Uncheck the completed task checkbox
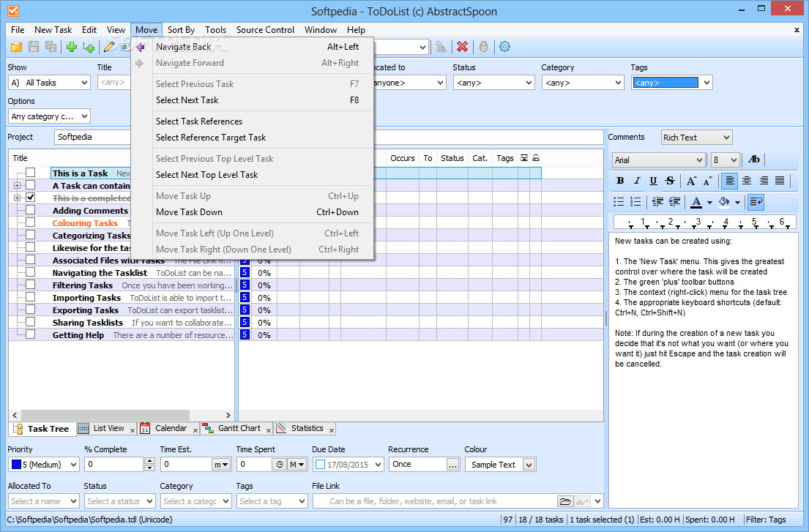809x532 pixels. click(x=31, y=198)
